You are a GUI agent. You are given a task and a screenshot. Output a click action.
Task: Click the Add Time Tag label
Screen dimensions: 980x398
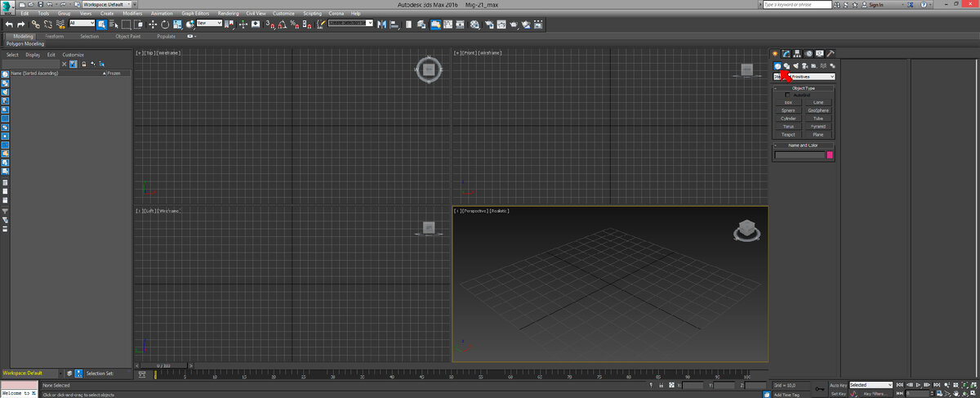(786, 394)
